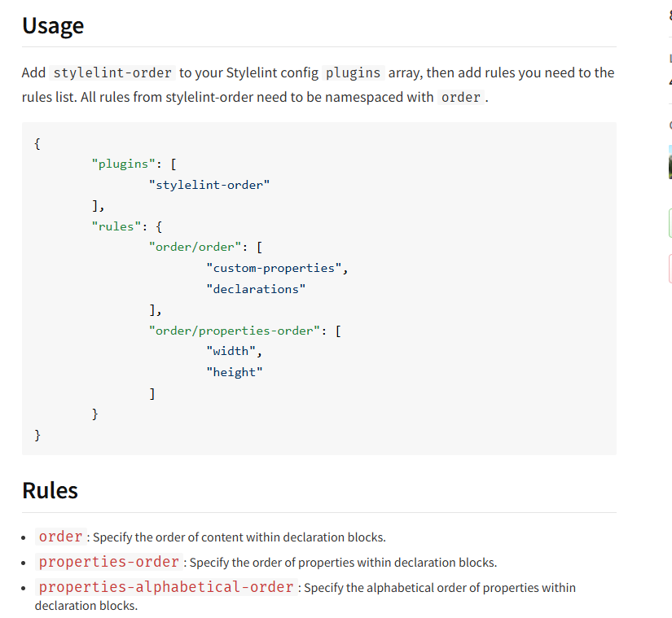Click "stylelint-order" string in code block
This screenshot has height=618, width=672.
[209, 185]
